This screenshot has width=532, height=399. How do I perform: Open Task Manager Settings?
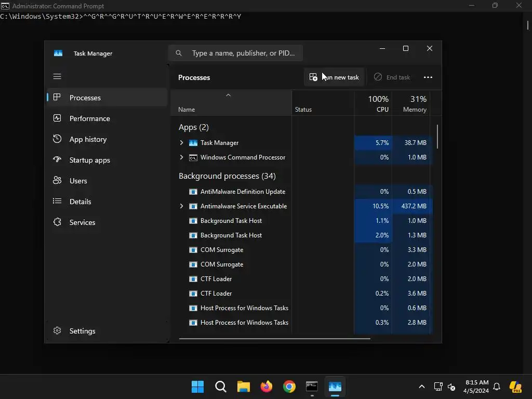pos(107,331)
